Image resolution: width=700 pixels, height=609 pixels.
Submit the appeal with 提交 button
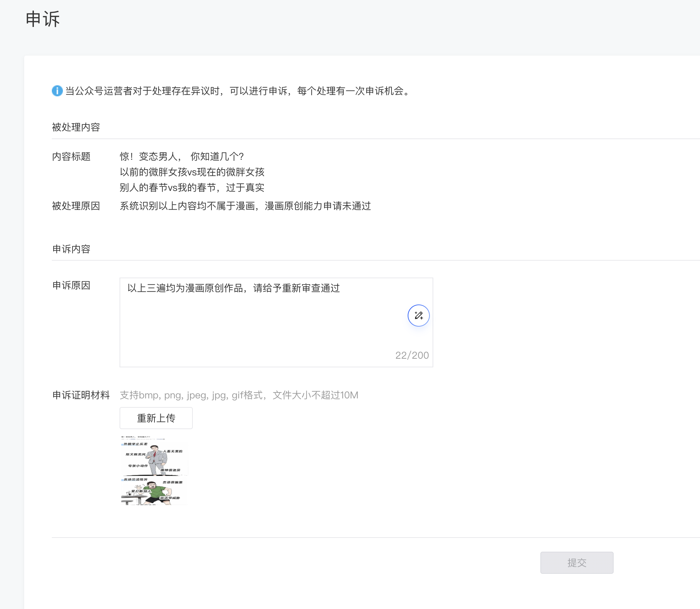pyautogui.click(x=576, y=563)
